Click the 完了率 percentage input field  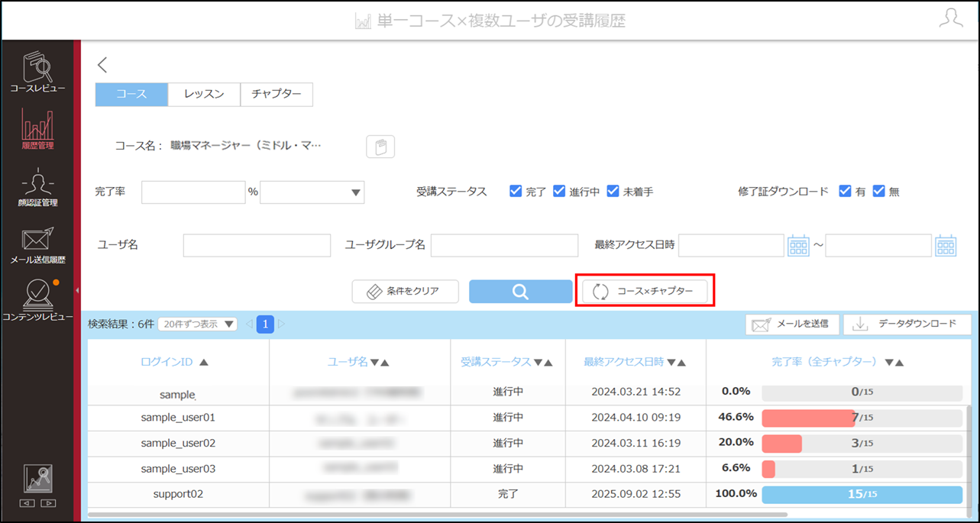tap(193, 192)
